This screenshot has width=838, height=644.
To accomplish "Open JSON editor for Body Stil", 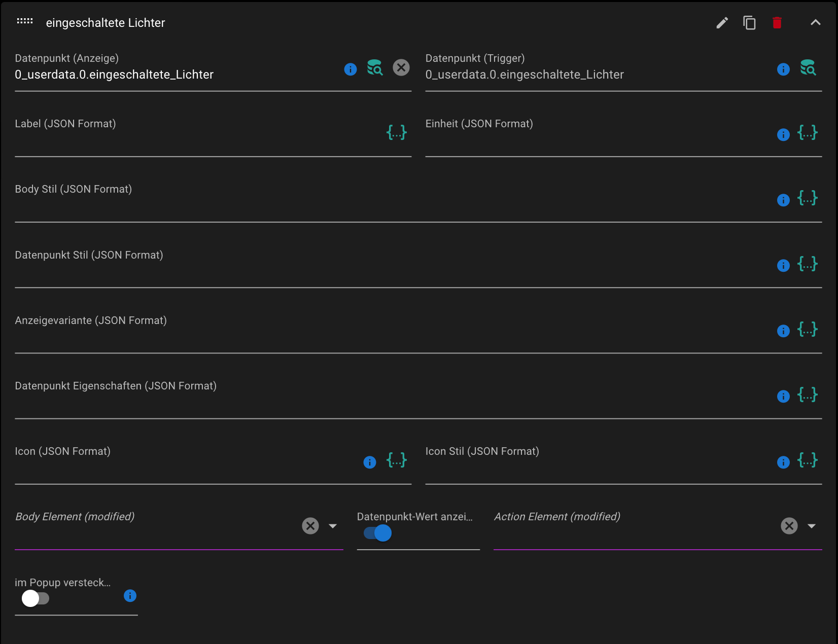I will click(x=808, y=198).
